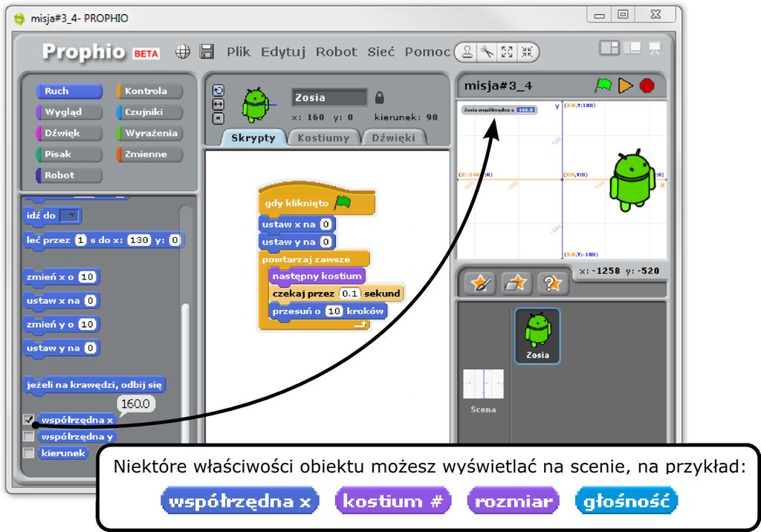761x532 pixels.
Task: Open the Edytuj menu
Action: (283, 51)
